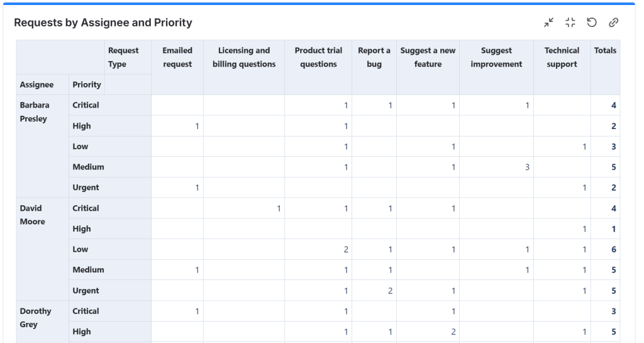Click Barbara Presley's Urgent priority row label
This screenshot has height=343, width=644.
(86, 188)
